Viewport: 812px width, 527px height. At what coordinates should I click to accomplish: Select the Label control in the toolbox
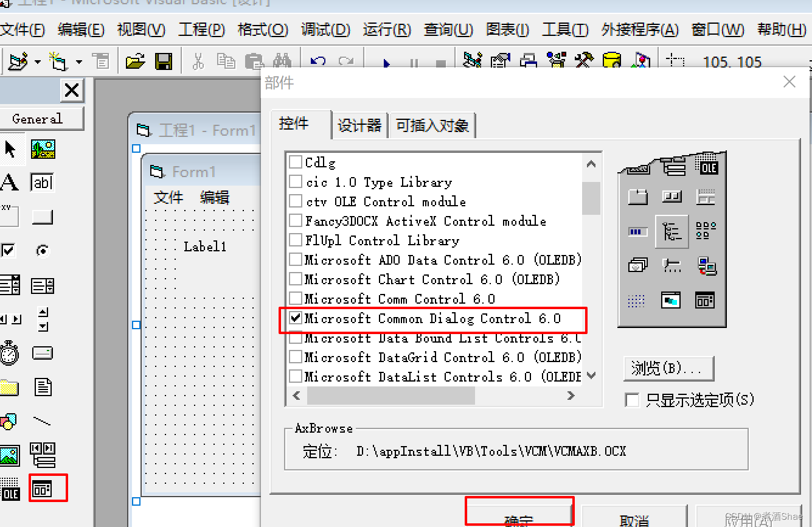(9, 183)
